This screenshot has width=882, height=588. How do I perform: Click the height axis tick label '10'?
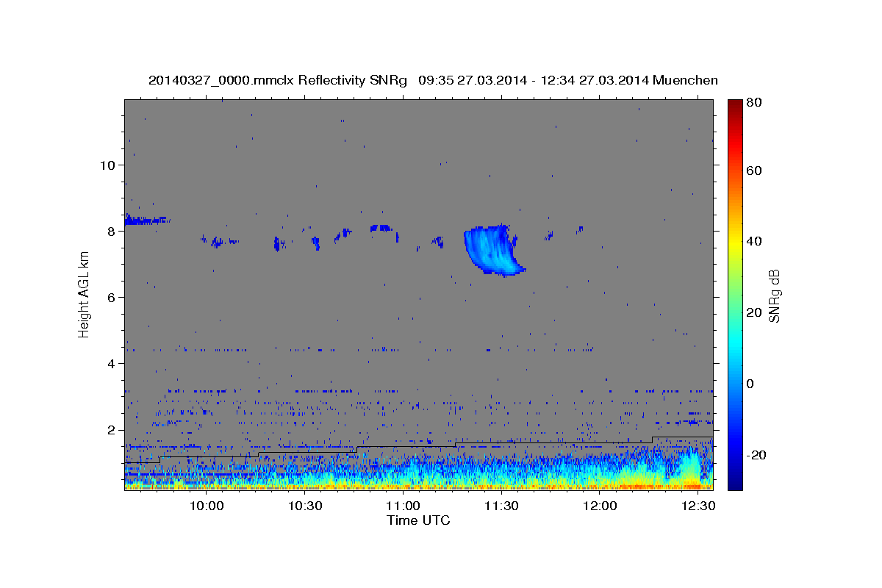[107, 165]
